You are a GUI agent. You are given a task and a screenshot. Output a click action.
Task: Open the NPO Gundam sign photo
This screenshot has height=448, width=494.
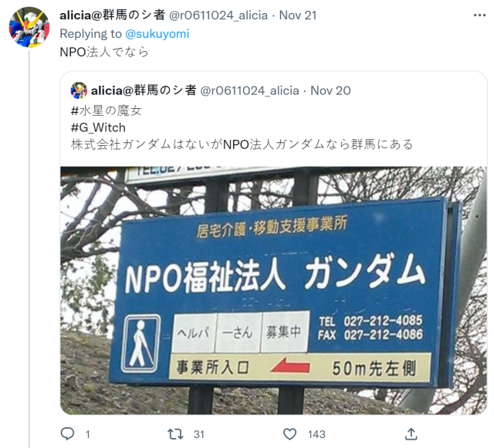point(273,290)
